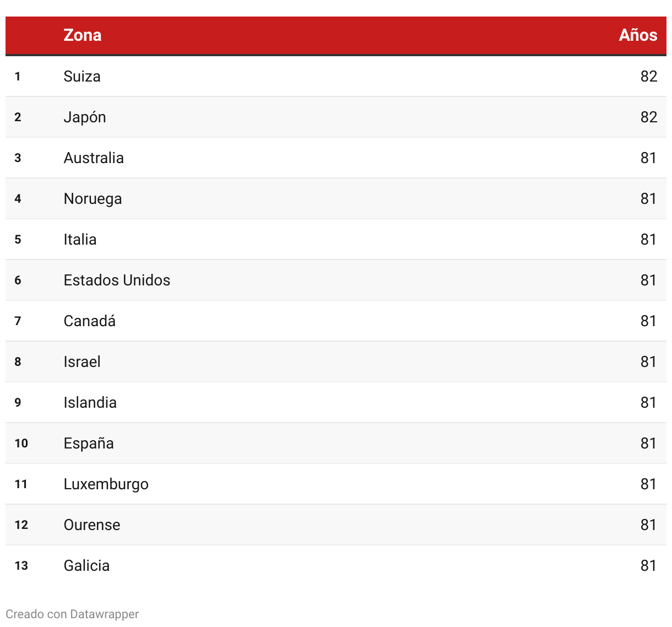This screenshot has width=672, height=627.
Task: Select Canadá in the table
Action: coord(90,321)
